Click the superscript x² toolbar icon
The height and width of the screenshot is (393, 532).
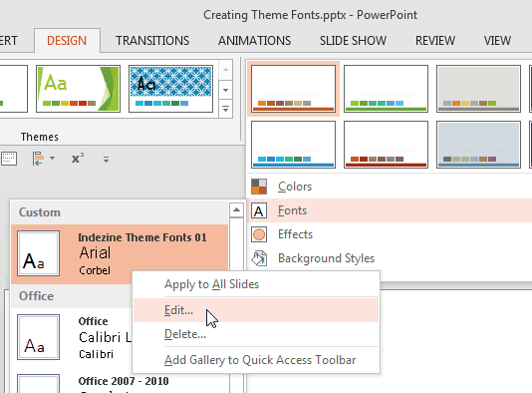78,159
